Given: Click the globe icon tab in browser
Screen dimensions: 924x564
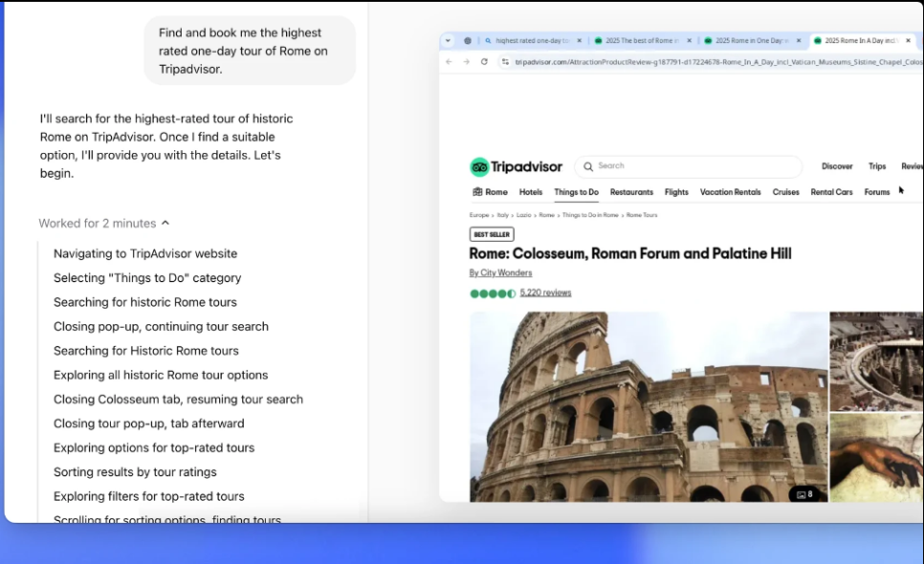Looking at the screenshot, I should 468,40.
